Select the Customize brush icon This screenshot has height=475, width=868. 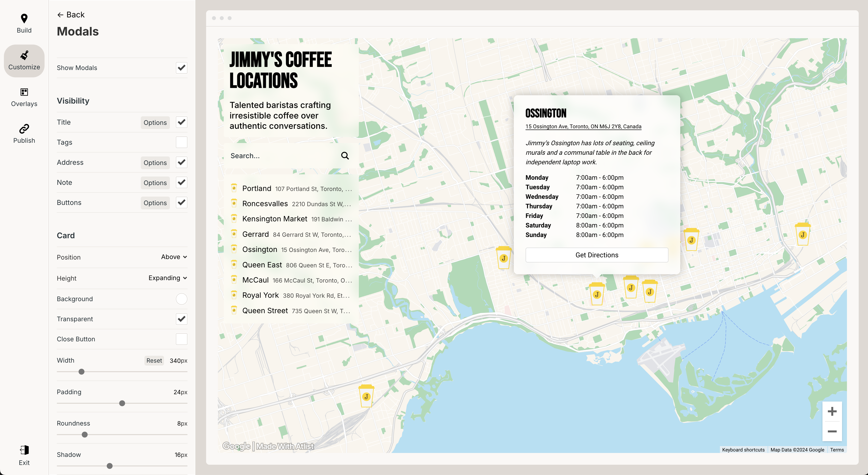24,55
